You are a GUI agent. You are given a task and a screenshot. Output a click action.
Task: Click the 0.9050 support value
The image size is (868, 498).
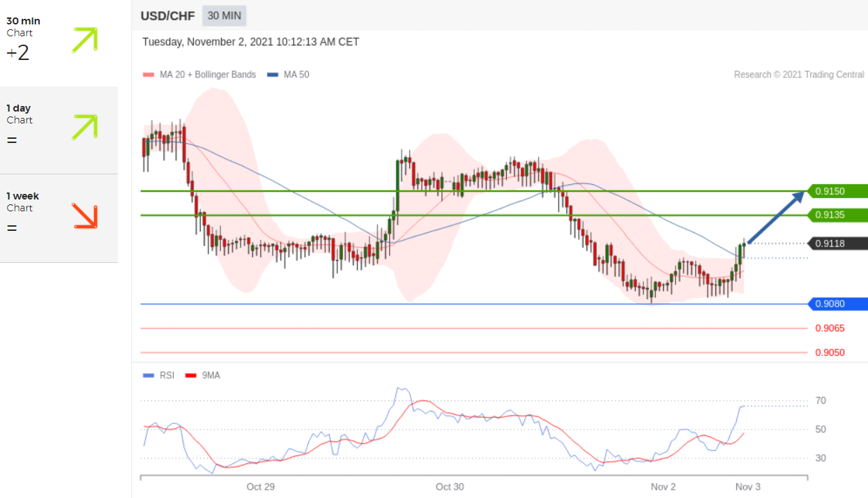pyautogui.click(x=830, y=353)
